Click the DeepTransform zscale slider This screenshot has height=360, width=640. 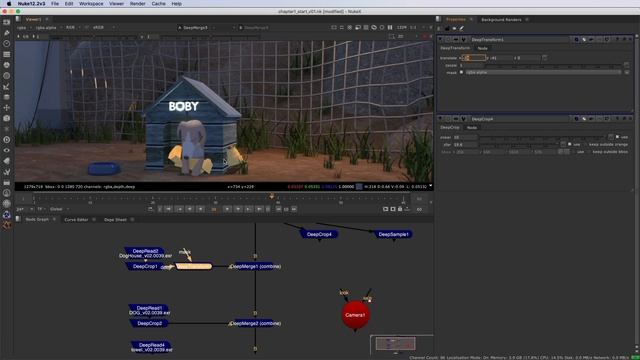pos(553,65)
